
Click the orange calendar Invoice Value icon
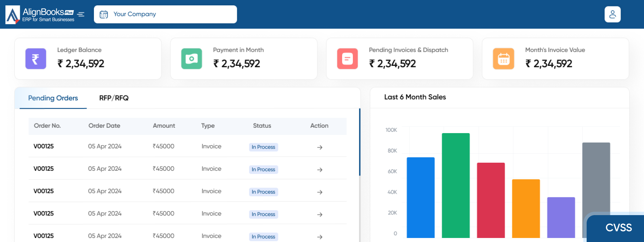pos(503,59)
